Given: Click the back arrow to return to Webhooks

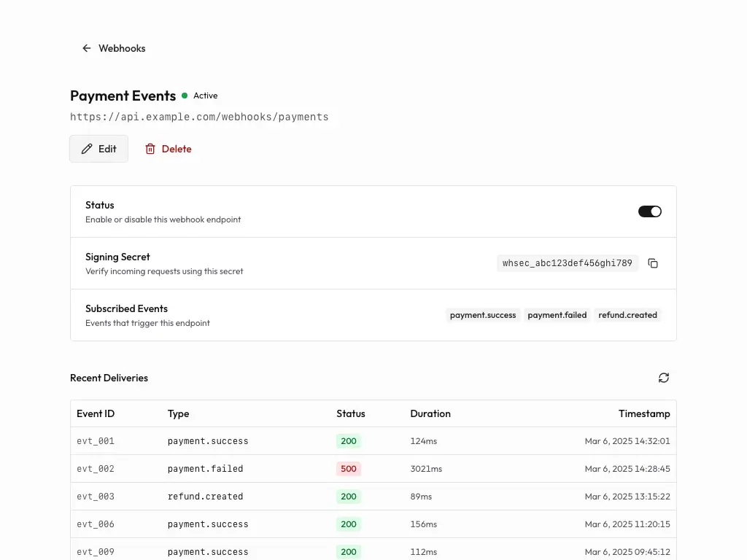Looking at the screenshot, I should [x=86, y=47].
